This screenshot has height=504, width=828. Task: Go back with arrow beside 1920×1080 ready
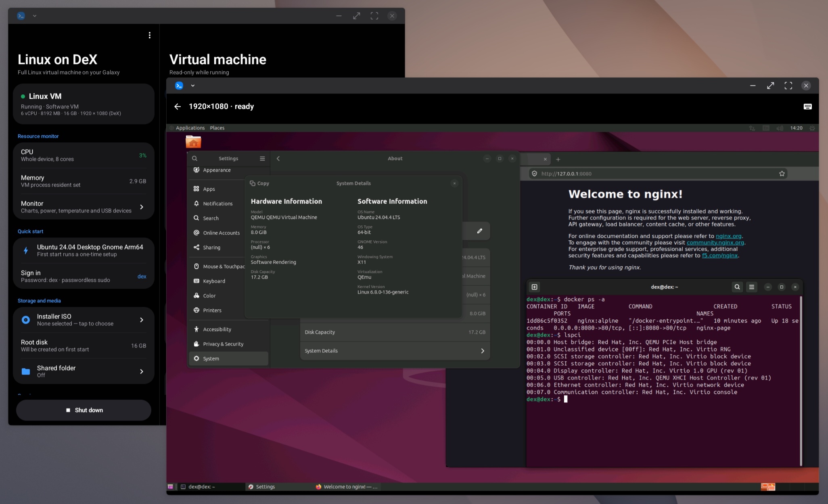[x=177, y=106]
